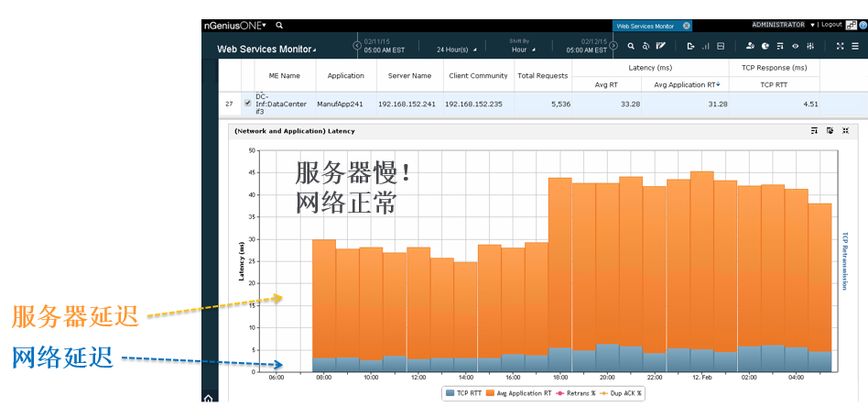Open the 24 Hour(s) duration dropdown
This screenshot has height=418, width=868.
[456, 49]
